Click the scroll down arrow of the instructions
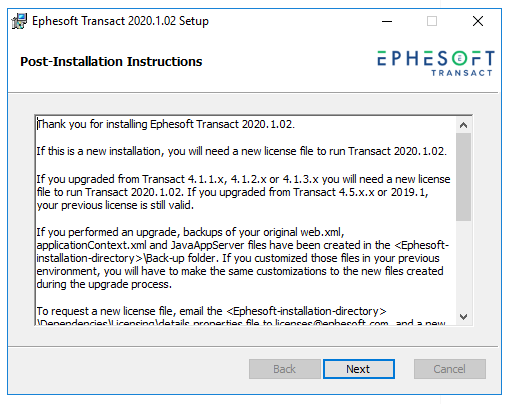Image resolution: width=512 pixels, height=404 pixels. 463,316
